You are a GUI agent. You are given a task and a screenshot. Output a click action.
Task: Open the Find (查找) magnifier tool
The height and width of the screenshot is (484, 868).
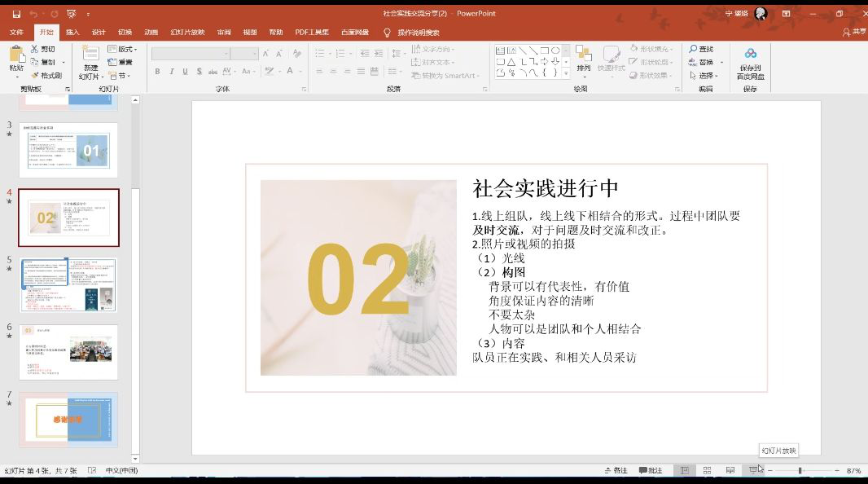tap(700, 49)
